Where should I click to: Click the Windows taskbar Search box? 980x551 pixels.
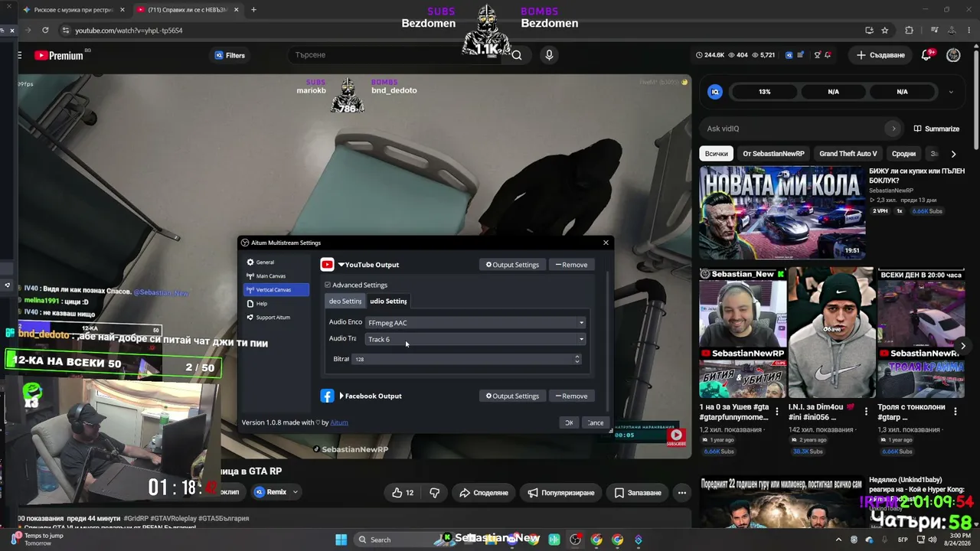click(x=394, y=540)
